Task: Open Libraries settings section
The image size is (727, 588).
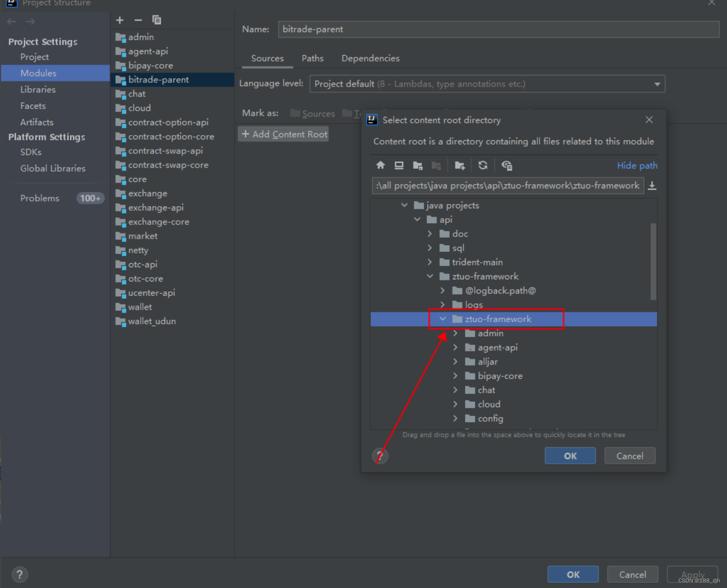Action: pos(38,90)
